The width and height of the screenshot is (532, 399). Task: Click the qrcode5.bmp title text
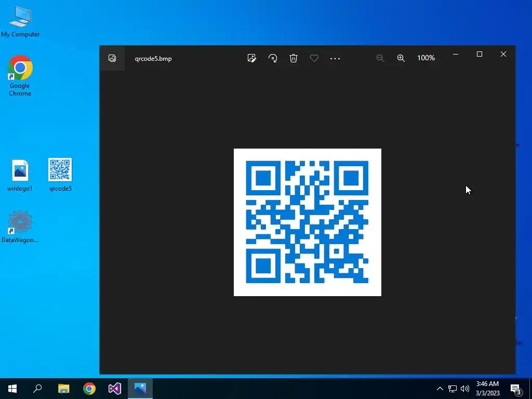click(153, 58)
